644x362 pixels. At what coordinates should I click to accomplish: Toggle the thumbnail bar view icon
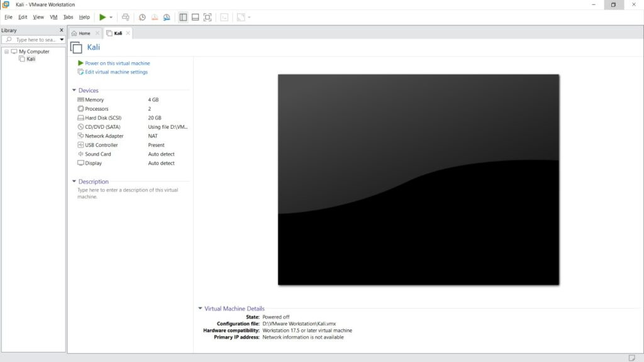(x=195, y=17)
